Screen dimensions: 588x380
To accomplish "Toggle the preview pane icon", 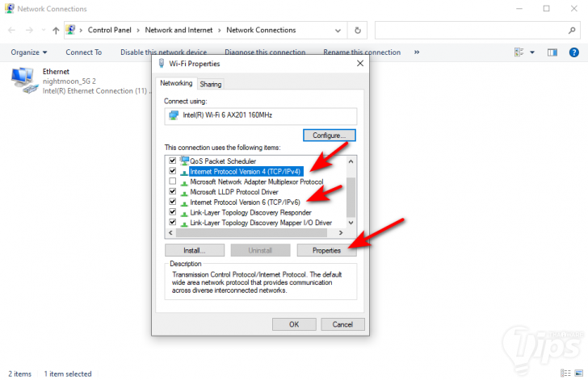I will (x=552, y=52).
